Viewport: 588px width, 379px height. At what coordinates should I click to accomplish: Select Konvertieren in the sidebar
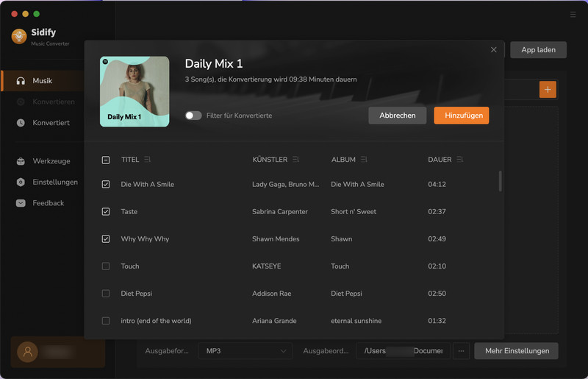[54, 102]
